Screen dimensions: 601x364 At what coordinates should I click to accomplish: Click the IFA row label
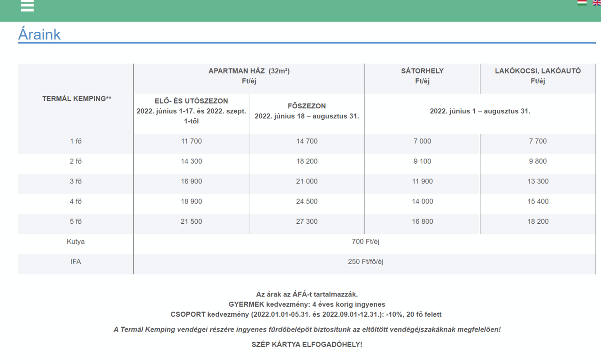point(76,262)
